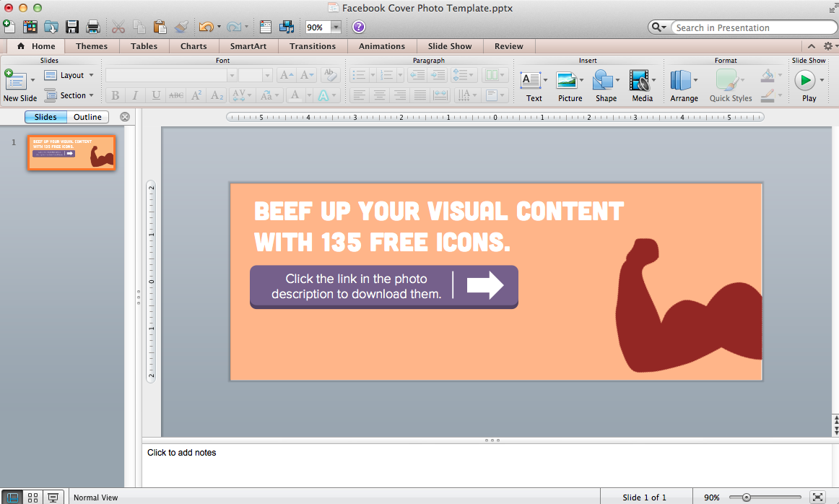Open the Review tab

pos(508,46)
